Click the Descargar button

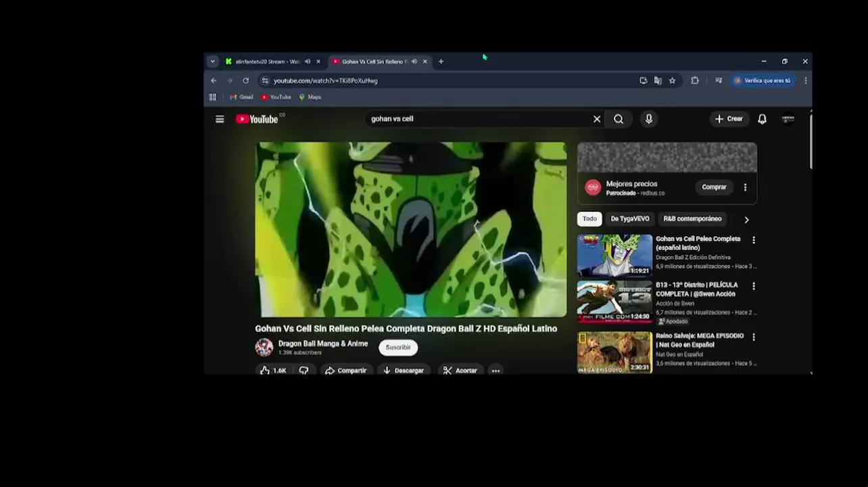[x=403, y=371]
